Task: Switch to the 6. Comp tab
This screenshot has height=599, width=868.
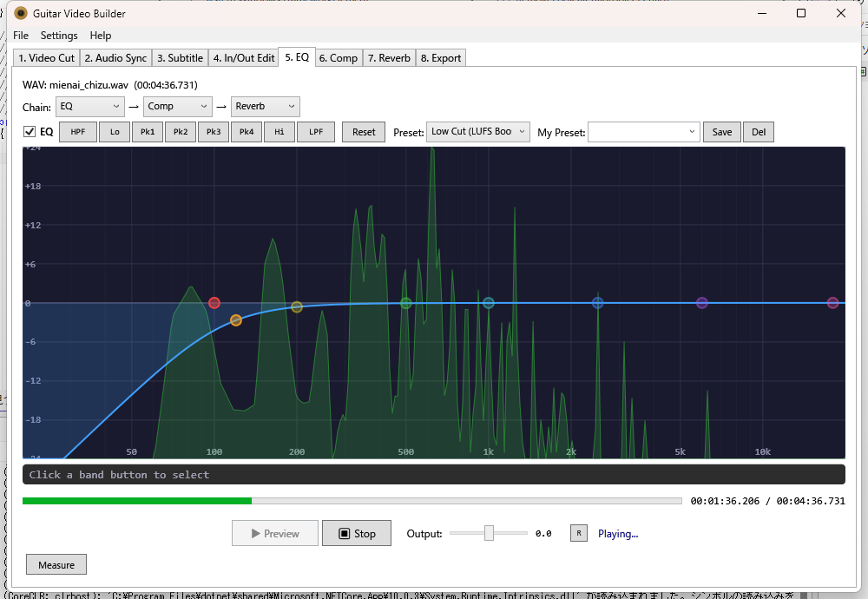Action: coord(338,58)
